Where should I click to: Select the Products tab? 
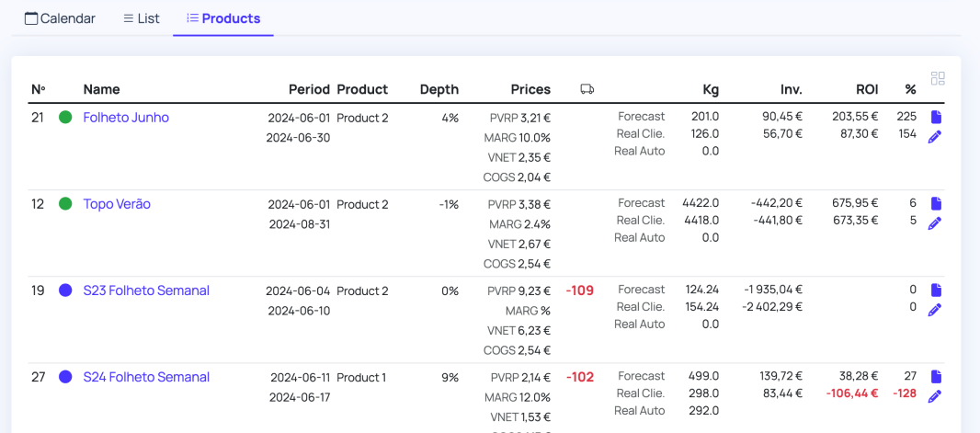coord(222,18)
